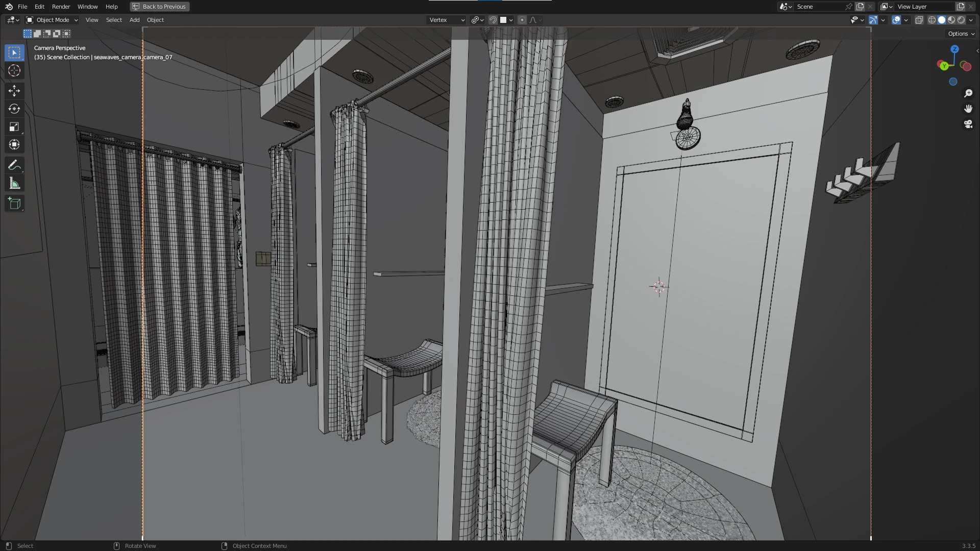Set selection mode to intersect

[x=66, y=34]
